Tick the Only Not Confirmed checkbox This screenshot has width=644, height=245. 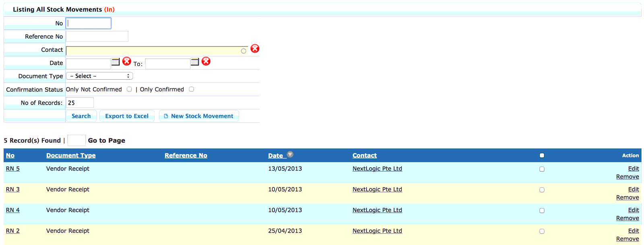[x=129, y=89]
